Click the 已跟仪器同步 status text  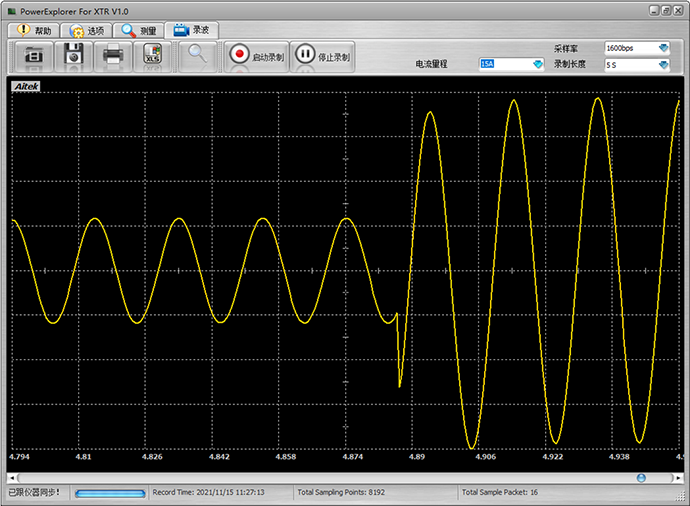pyautogui.click(x=34, y=492)
